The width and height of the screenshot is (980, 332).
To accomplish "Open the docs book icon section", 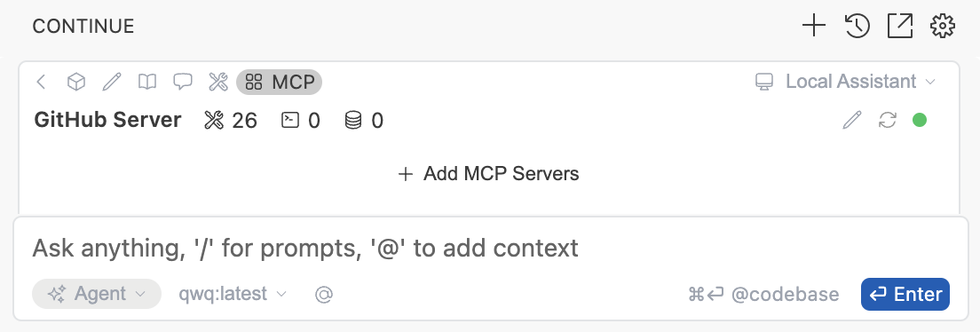I will 147,82.
